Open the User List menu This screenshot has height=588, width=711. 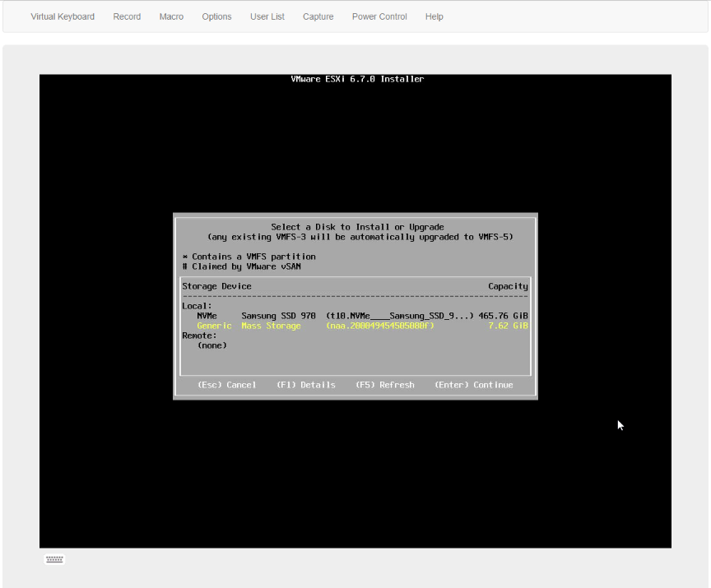click(267, 16)
